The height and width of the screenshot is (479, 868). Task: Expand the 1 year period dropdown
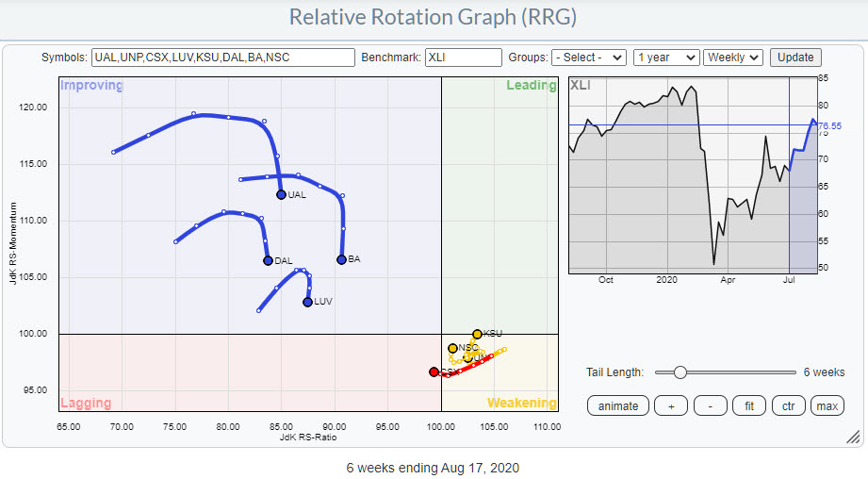[x=666, y=58]
